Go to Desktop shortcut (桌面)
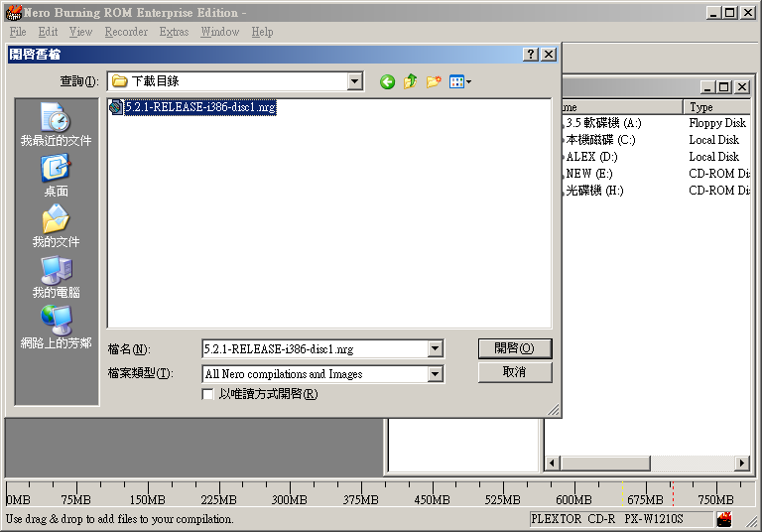The width and height of the screenshot is (762, 532). pyautogui.click(x=57, y=176)
